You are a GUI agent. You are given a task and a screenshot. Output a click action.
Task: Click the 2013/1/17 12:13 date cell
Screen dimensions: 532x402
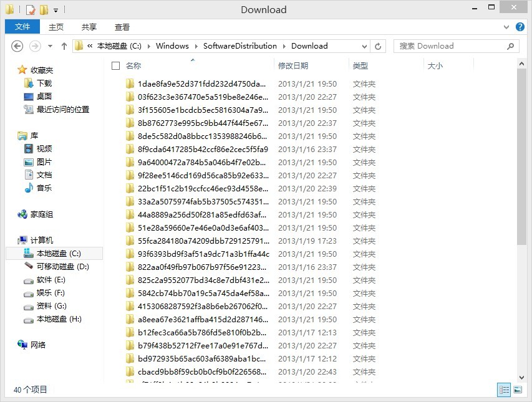(x=307, y=333)
